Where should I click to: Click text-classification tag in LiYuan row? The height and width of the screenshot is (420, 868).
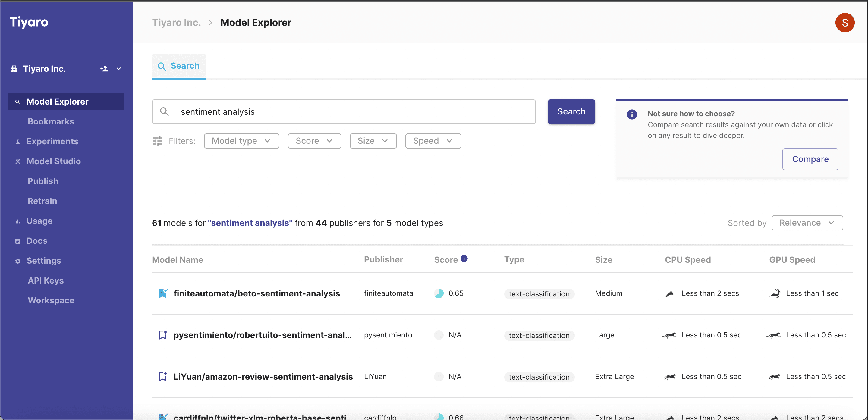(539, 377)
